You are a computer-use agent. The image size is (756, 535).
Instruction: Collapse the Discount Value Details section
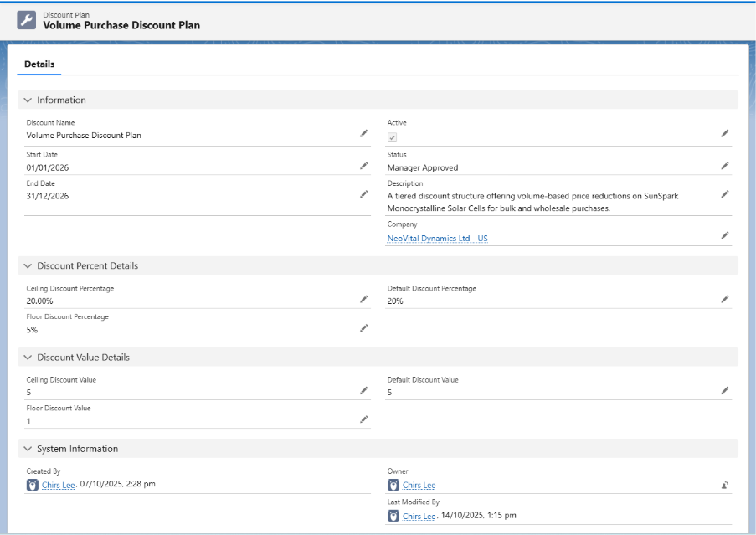coord(28,358)
